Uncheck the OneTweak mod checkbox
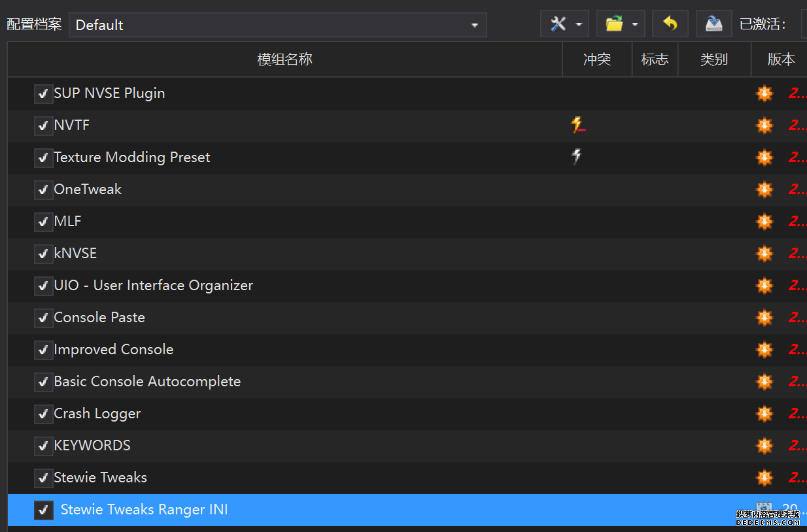807x532 pixels. (x=43, y=190)
